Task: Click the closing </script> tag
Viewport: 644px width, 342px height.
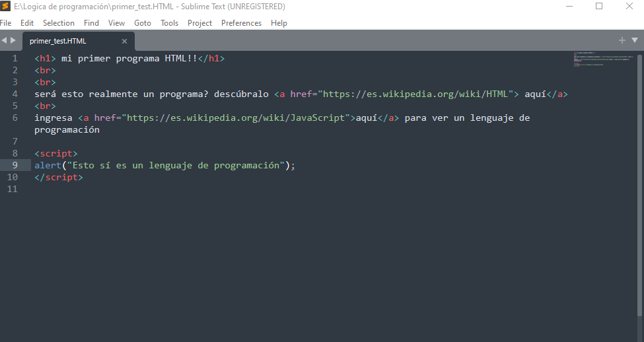Action: 59,178
